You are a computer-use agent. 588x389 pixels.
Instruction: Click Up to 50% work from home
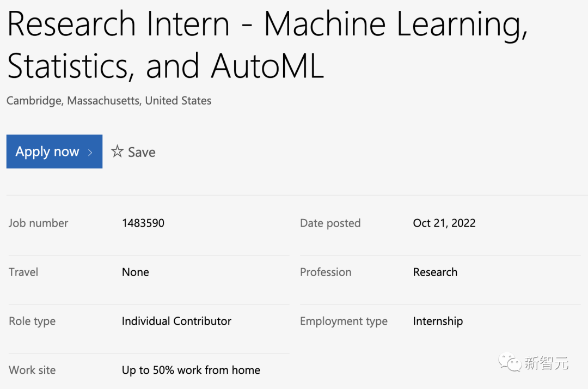(x=191, y=370)
